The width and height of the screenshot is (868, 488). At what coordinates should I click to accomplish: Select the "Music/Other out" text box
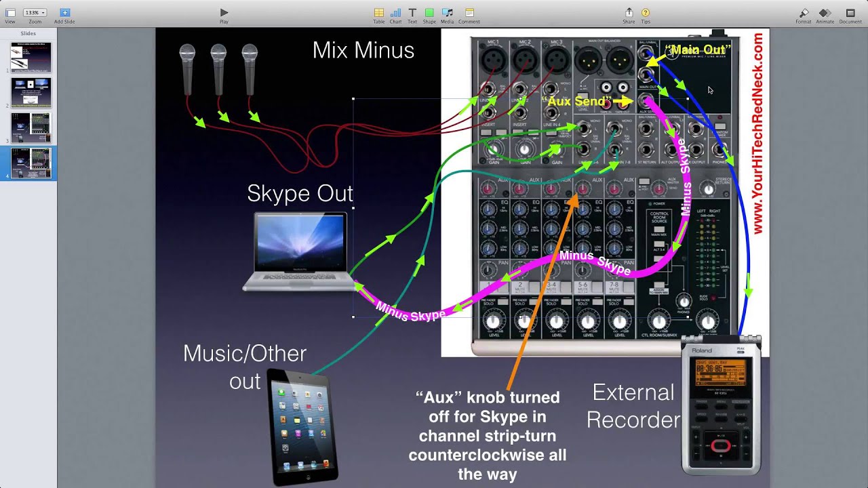click(x=245, y=367)
